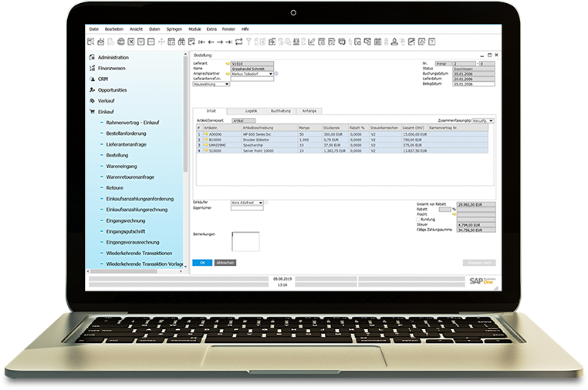
Task: Go to next record arrow
Action: click(220, 42)
